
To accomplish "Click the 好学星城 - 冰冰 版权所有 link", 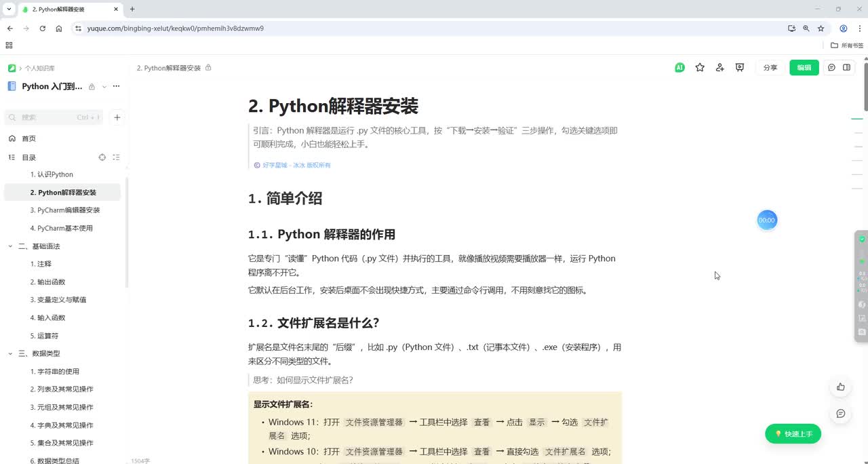I will pos(296,165).
